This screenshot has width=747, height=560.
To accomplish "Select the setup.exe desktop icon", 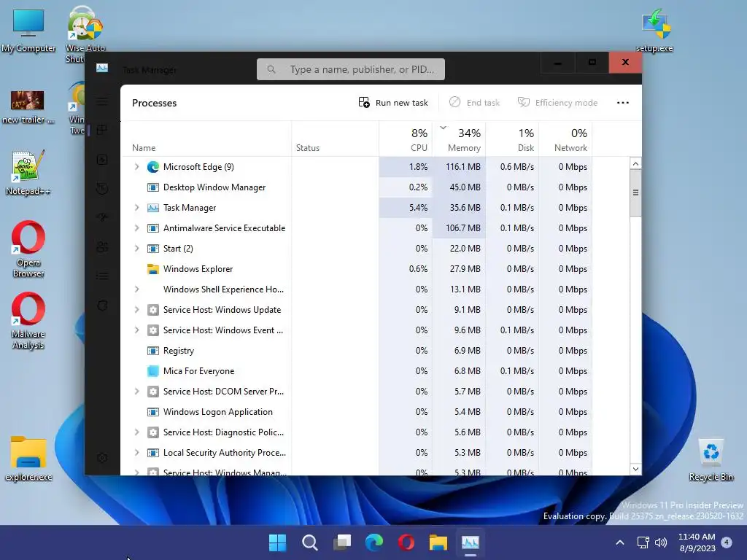I will coord(656,30).
